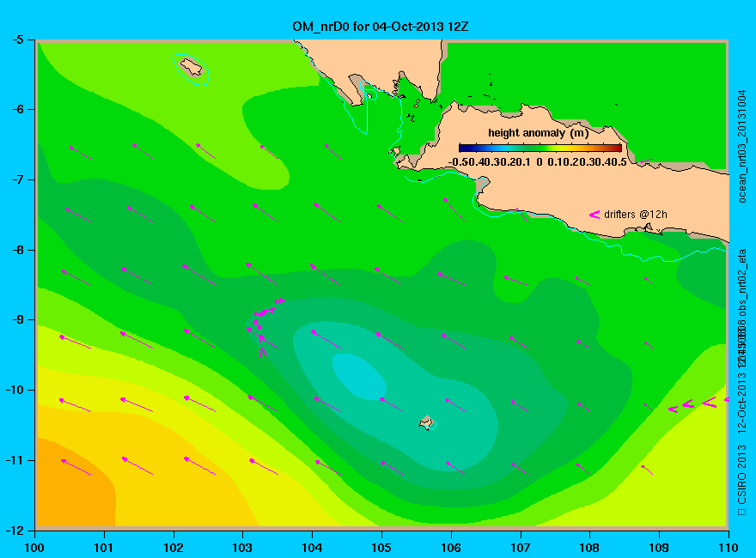The width and height of the screenshot is (756, 558).
Task: Click the latitude axis label "-5"
Action: pyautogui.click(x=17, y=39)
